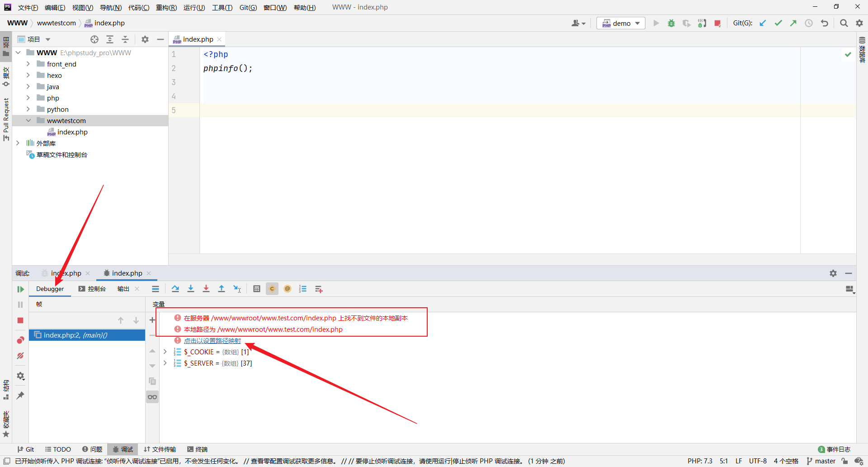The height and width of the screenshot is (467, 868).
Task: Click Show Execution Point icon
Action: (156, 289)
